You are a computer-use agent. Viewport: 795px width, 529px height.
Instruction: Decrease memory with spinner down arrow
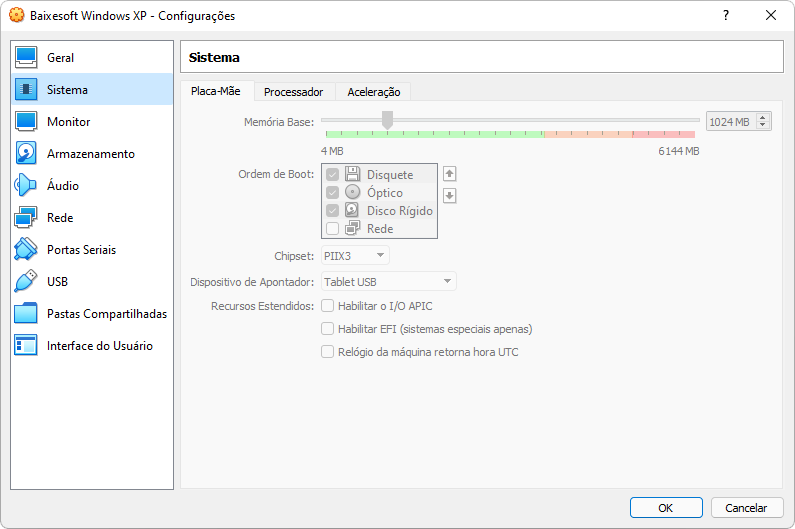click(x=763, y=125)
